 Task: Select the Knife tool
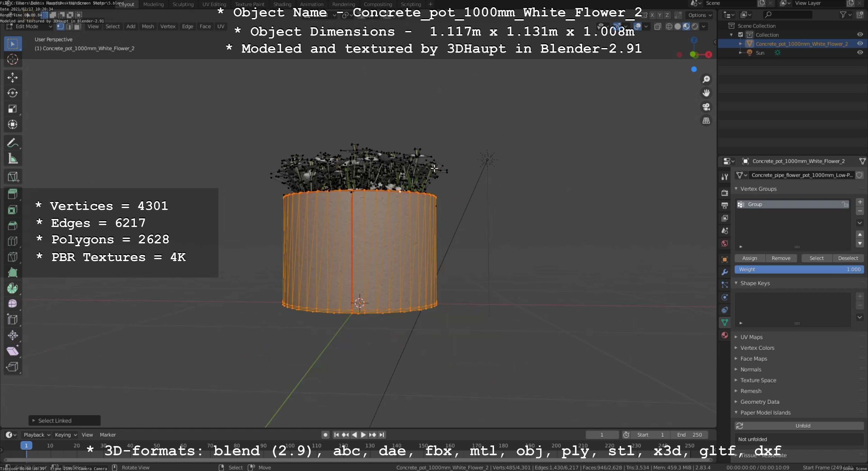point(13,257)
